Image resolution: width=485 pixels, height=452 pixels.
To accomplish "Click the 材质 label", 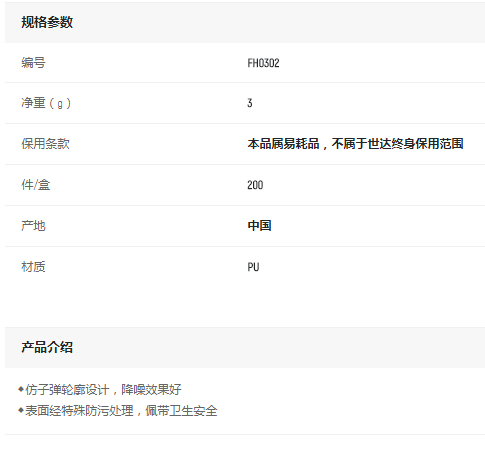I will pyautogui.click(x=33, y=267).
